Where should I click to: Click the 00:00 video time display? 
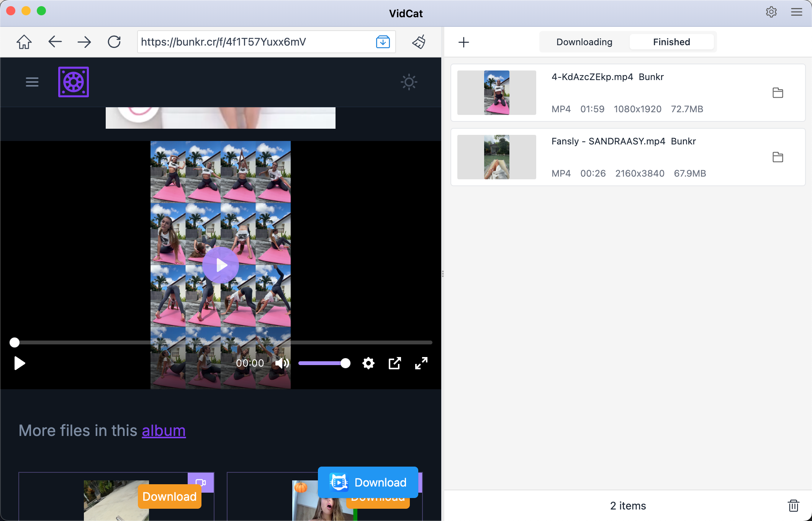click(x=250, y=363)
